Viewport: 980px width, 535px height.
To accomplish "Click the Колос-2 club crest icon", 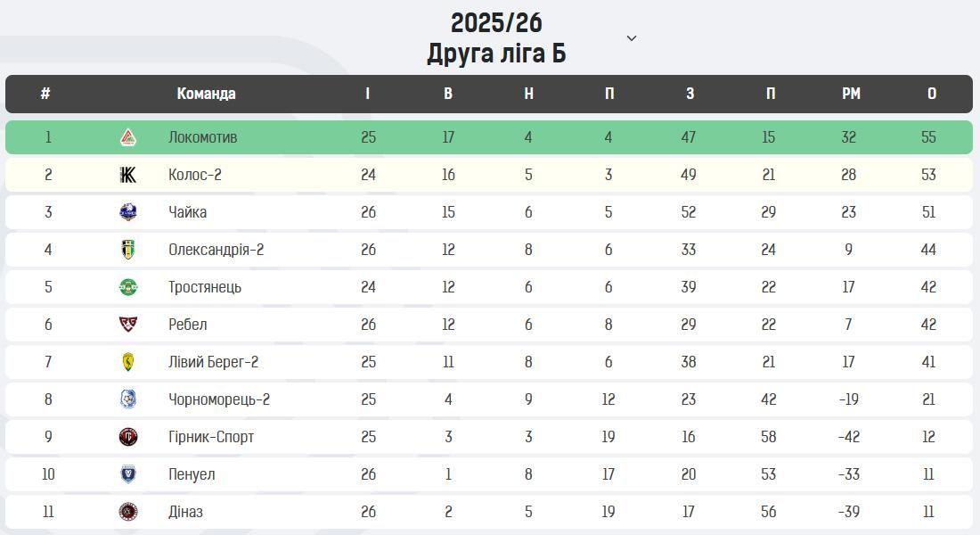I will (128, 175).
